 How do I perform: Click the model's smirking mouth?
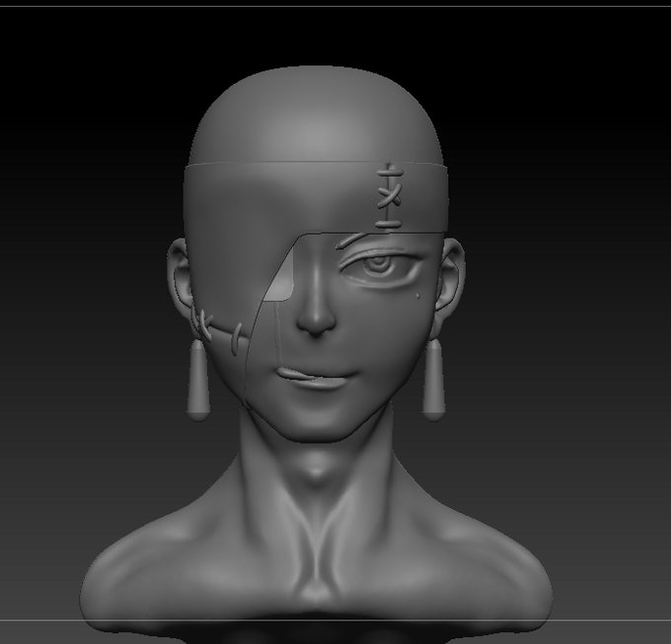point(317,377)
